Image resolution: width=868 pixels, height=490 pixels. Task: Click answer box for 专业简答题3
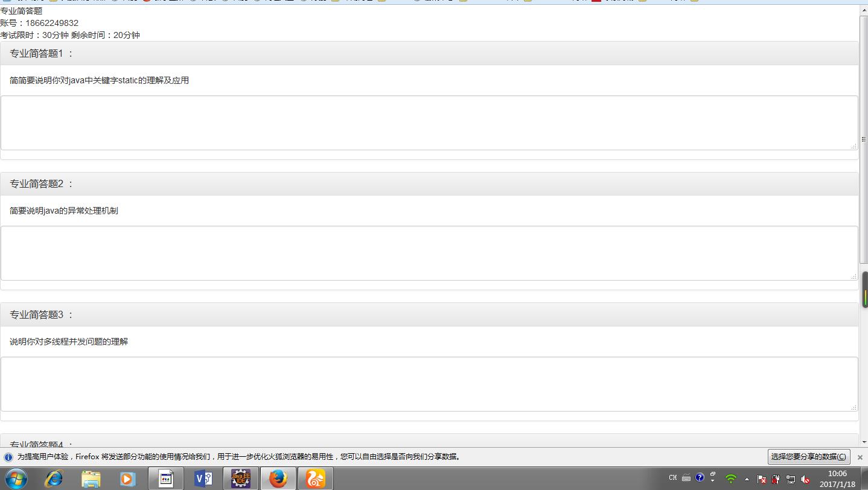point(429,384)
